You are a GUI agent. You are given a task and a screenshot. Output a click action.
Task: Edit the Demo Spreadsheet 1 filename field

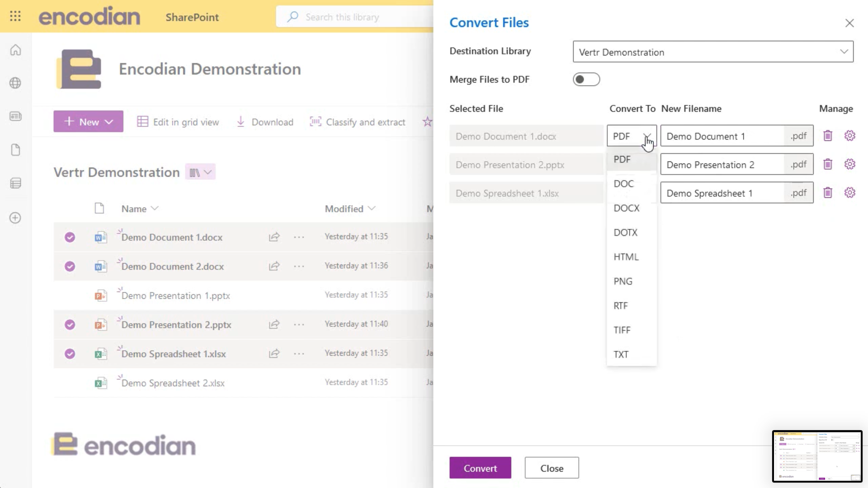tap(722, 192)
